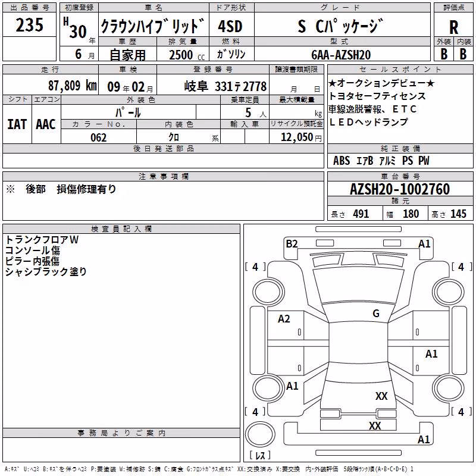Click the note 後部 損傷修理有り
Viewport: 476px width, 476px height.
pos(71,189)
